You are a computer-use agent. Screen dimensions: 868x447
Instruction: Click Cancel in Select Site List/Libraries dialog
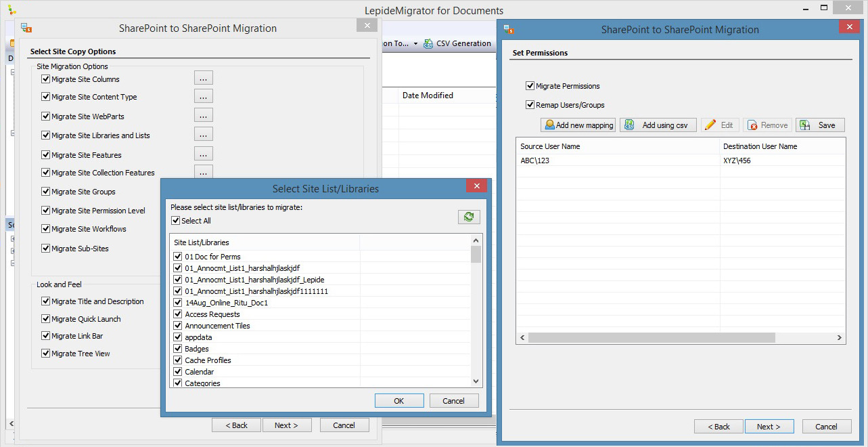[454, 401]
